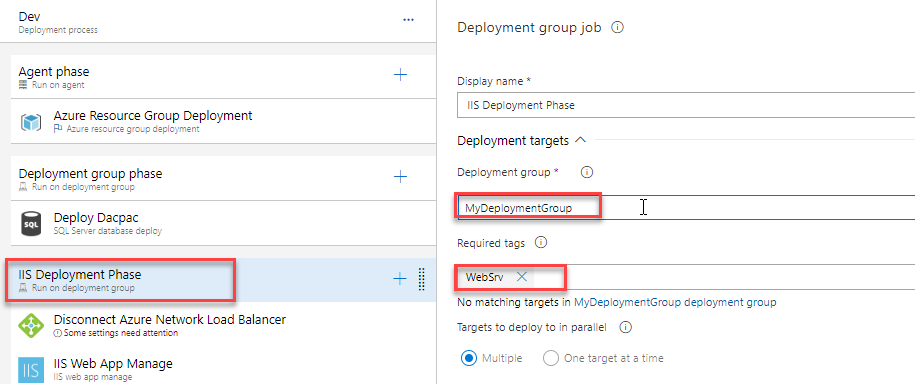Open the Azure Resource Group Deployment task

(223, 121)
